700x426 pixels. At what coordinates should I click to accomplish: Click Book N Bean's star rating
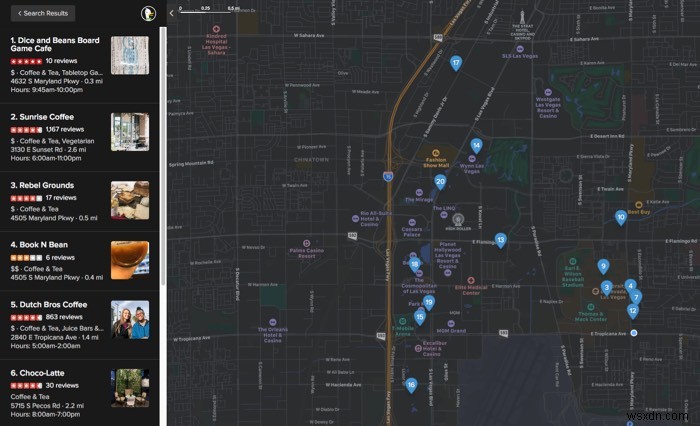click(x=26, y=258)
